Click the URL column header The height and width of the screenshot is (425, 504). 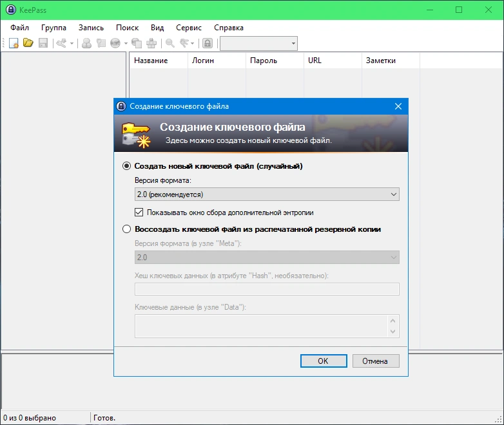point(333,61)
